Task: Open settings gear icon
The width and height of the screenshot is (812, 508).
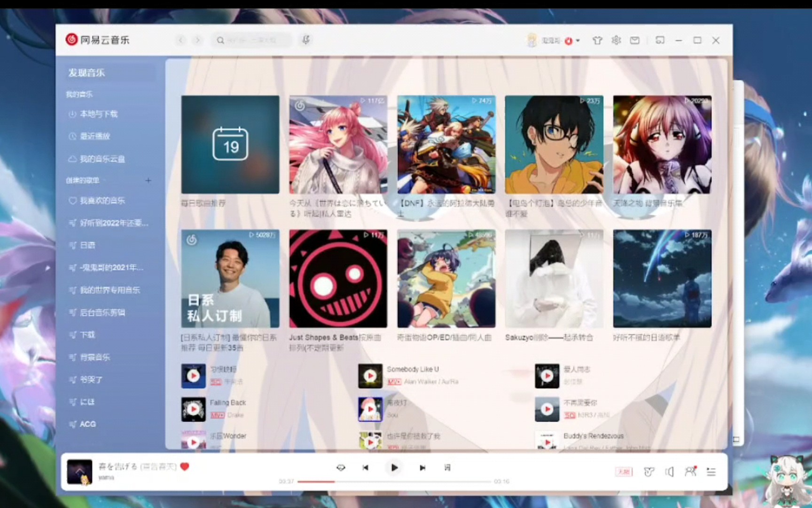Action: tap(616, 40)
